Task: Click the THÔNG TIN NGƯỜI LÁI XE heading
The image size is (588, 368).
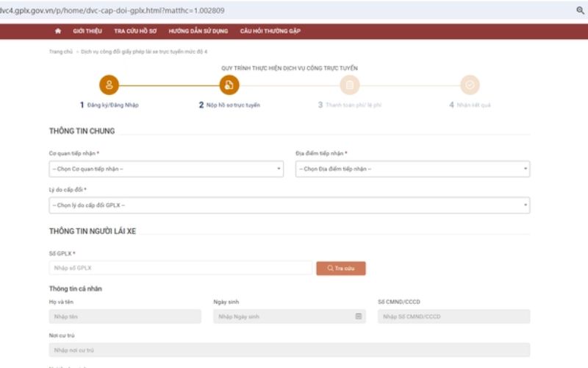Action: click(93, 231)
